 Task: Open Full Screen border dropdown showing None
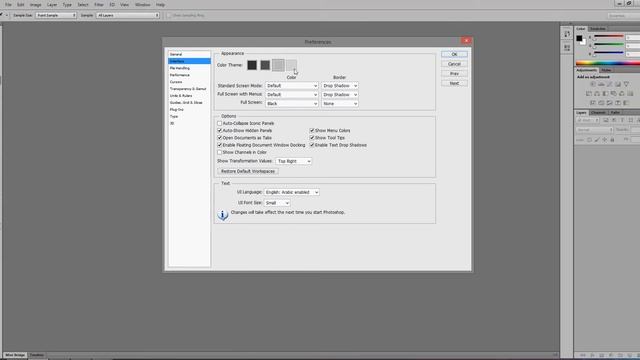tap(340, 104)
